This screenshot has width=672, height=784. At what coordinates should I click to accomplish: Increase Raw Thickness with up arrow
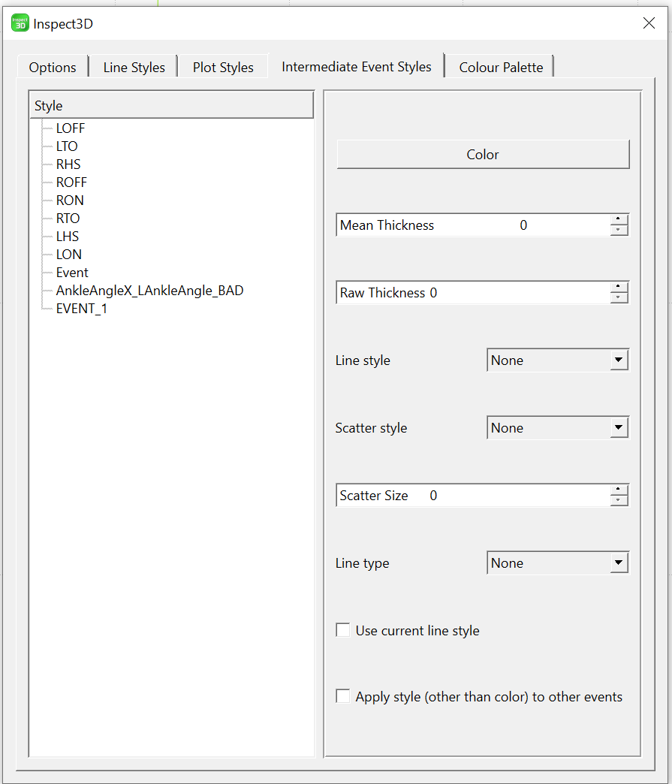(x=619, y=287)
